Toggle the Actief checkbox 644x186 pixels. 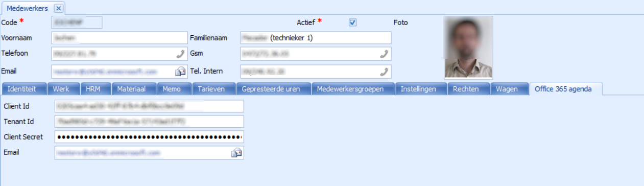352,22
